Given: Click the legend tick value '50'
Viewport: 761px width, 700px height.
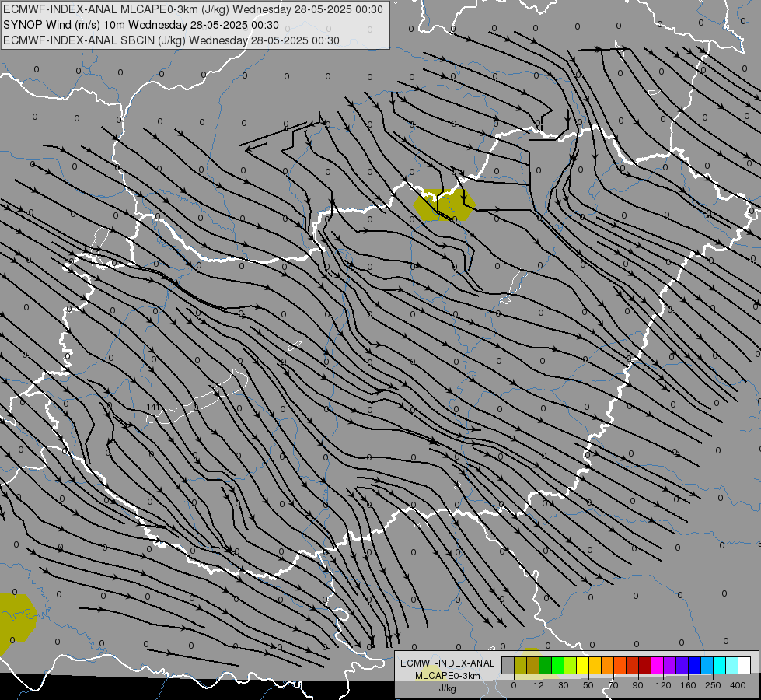Looking at the screenshot, I should (x=588, y=685).
